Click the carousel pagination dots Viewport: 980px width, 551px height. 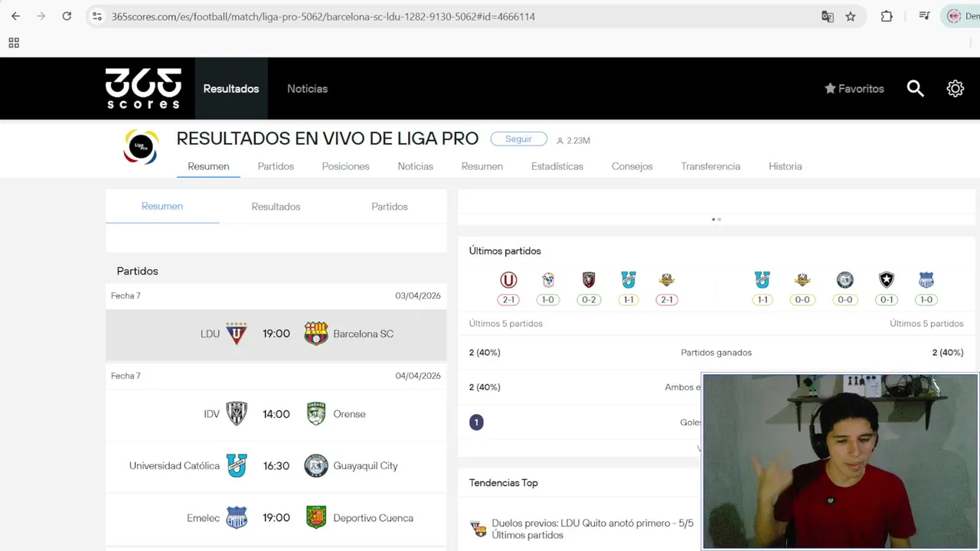point(717,220)
